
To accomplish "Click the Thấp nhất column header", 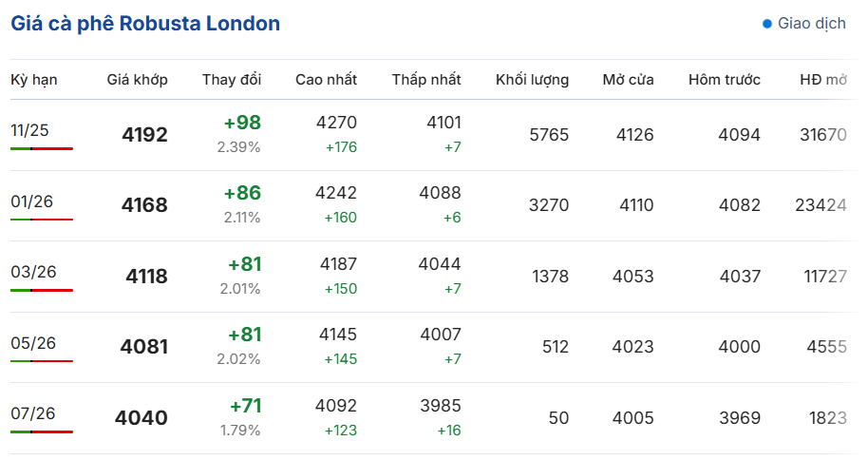I will click(x=426, y=80).
